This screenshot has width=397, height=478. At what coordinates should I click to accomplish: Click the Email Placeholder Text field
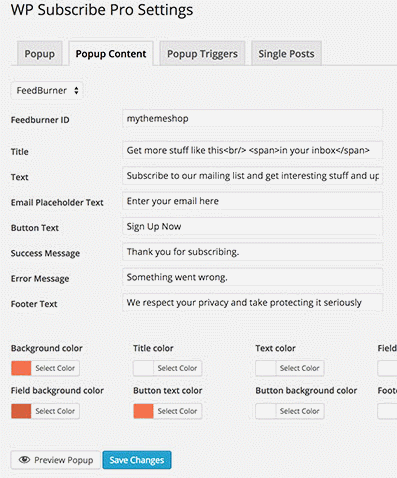pos(252,201)
